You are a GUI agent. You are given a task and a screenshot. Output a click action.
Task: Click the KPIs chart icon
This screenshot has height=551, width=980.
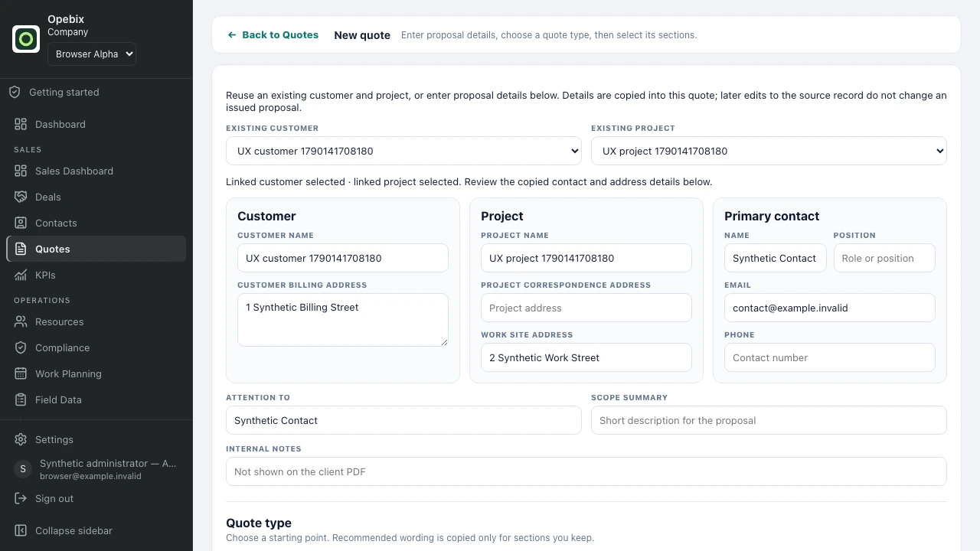click(x=21, y=275)
